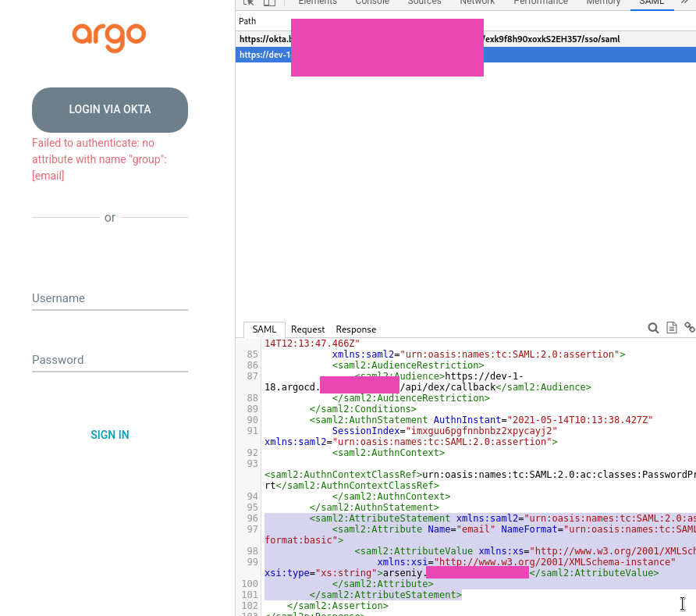Click line number 96 in code gutter
The height and width of the screenshot is (616, 696).
(252, 518)
